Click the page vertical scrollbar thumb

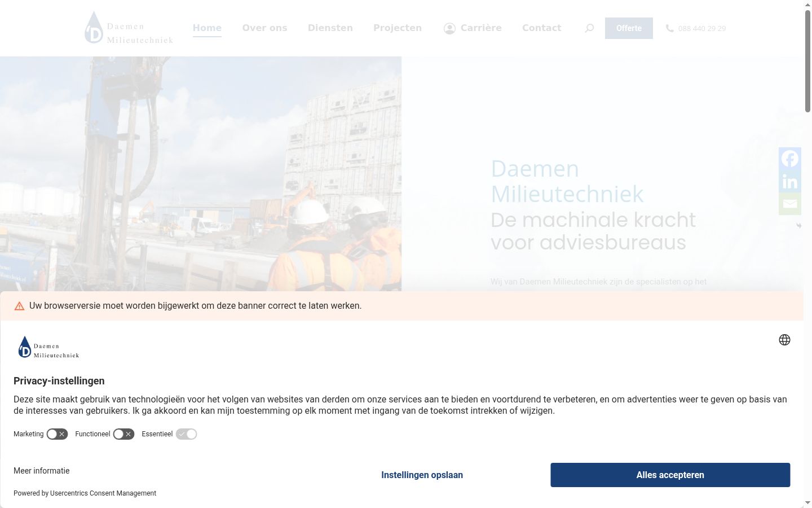pos(807,61)
